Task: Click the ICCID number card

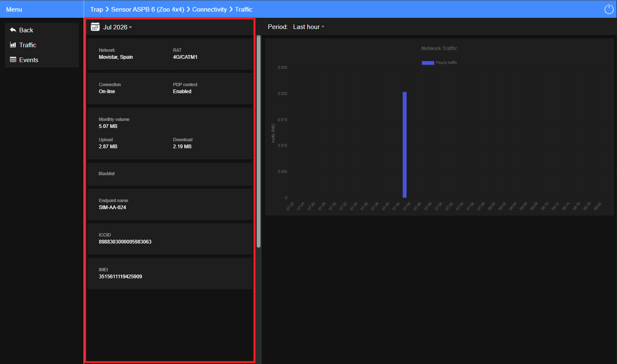Action: coord(170,239)
